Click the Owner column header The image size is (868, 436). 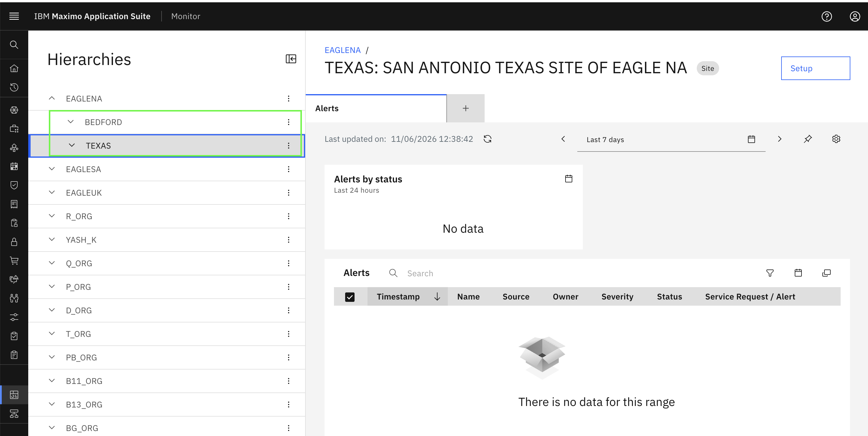[x=566, y=297]
